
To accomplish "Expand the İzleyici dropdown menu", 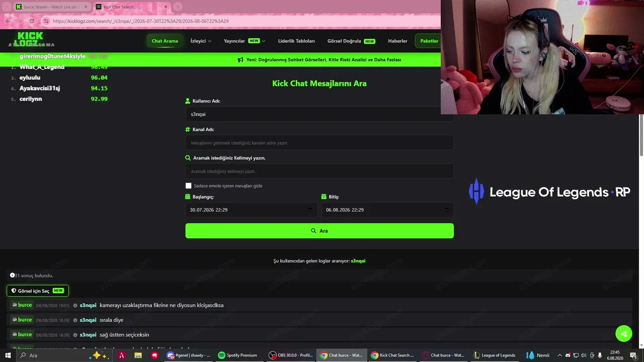I will tap(201, 41).
